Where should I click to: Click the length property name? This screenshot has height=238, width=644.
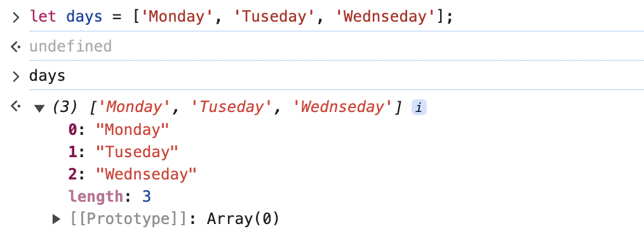coord(95,197)
